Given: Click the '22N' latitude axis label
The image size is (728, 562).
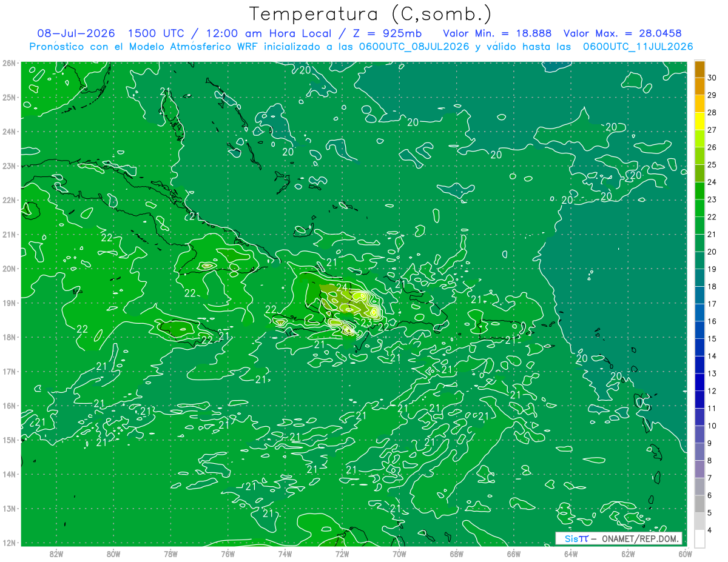Looking at the screenshot, I should click(9, 200).
